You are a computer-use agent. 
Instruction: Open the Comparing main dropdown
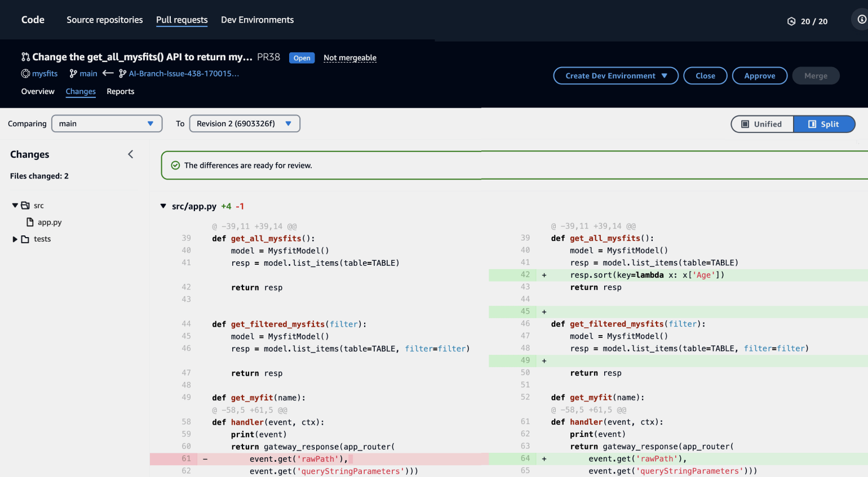click(x=107, y=123)
